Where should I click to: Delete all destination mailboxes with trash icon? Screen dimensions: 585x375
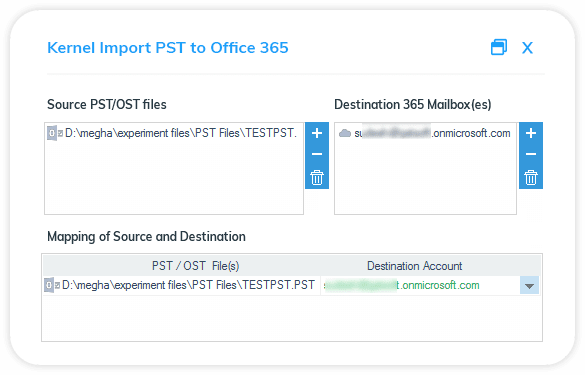[x=531, y=177]
